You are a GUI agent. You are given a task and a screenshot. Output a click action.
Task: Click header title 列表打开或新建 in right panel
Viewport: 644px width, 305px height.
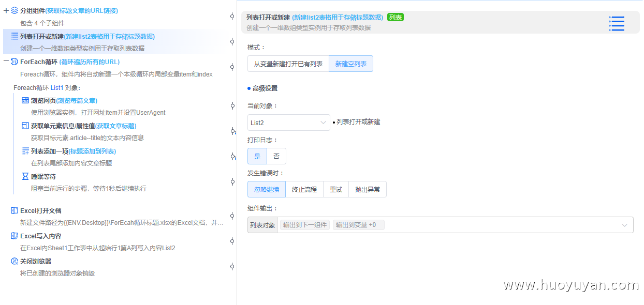point(268,18)
